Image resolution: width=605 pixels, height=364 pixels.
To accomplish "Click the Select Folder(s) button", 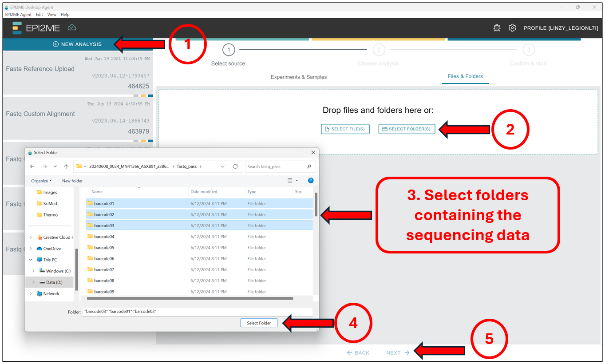I will coord(407,129).
